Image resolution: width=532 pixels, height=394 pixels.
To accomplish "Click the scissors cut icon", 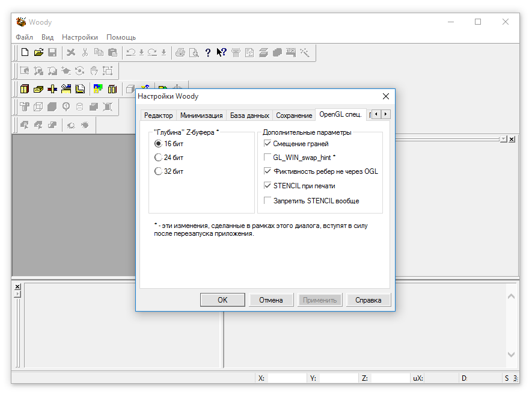I will point(85,52).
